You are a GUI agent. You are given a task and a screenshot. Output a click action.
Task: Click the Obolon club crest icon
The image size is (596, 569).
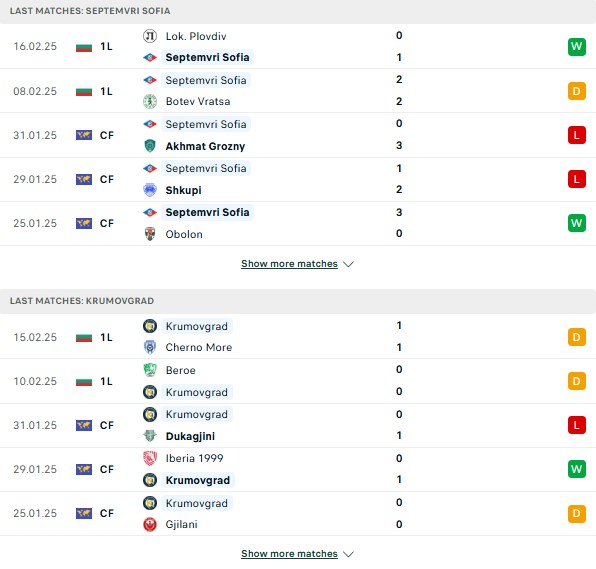(150, 234)
